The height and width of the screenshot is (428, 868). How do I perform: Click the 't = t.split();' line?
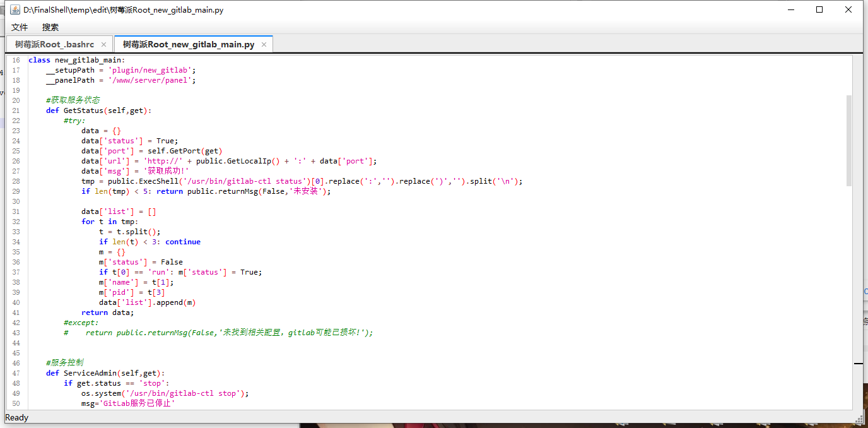(x=130, y=232)
